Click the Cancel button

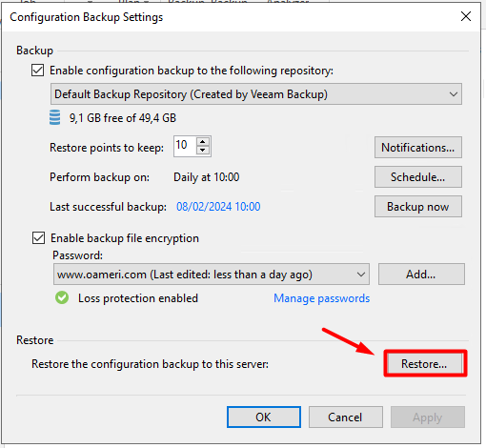345,417
